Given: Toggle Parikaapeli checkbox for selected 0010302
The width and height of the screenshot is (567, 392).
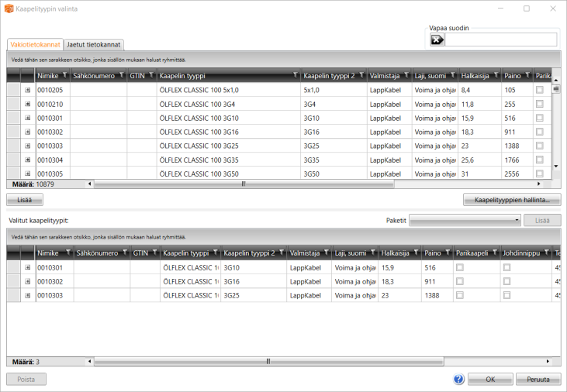Looking at the screenshot, I should click(x=460, y=281).
